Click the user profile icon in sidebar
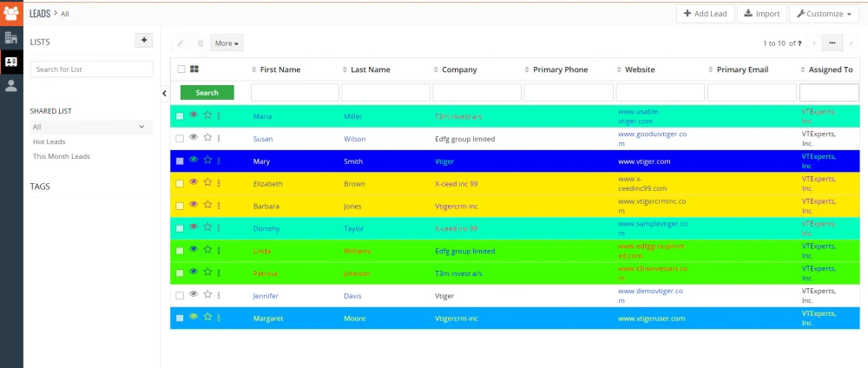This screenshot has height=368, width=868. (x=11, y=85)
